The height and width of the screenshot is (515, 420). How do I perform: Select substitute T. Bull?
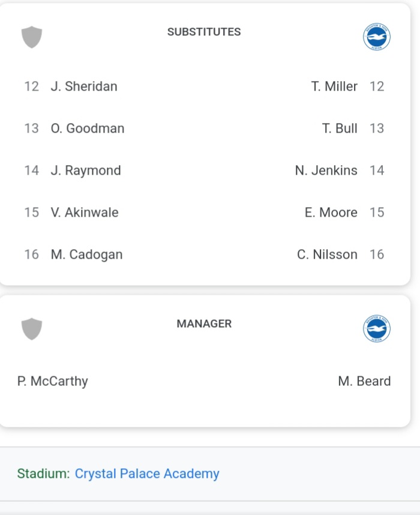click(x=340, y=128)
